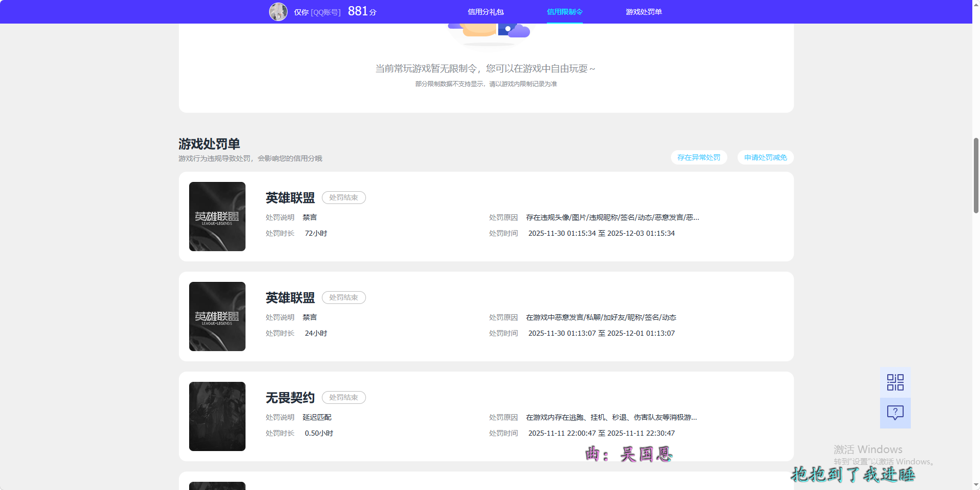Click the 72小时 duration value

(316, 233)
